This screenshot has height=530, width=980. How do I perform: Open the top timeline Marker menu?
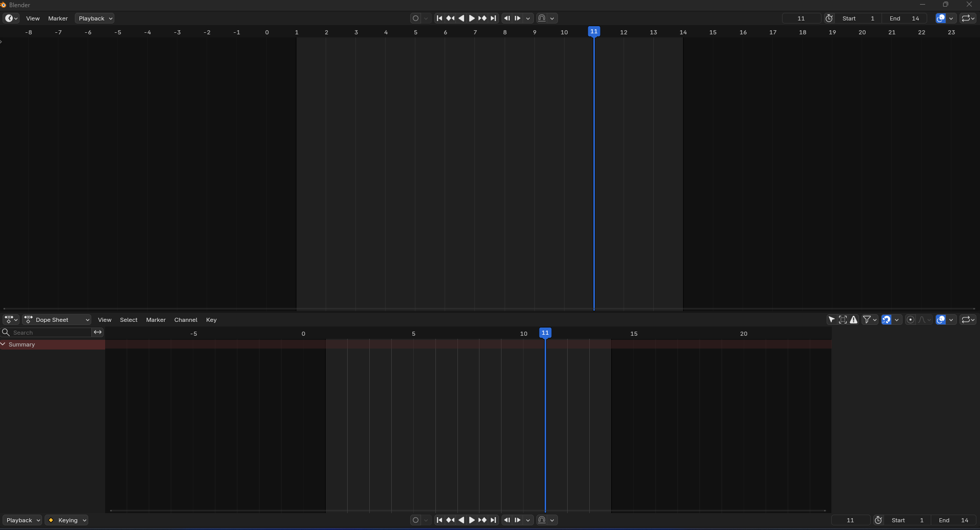[58, 18]
